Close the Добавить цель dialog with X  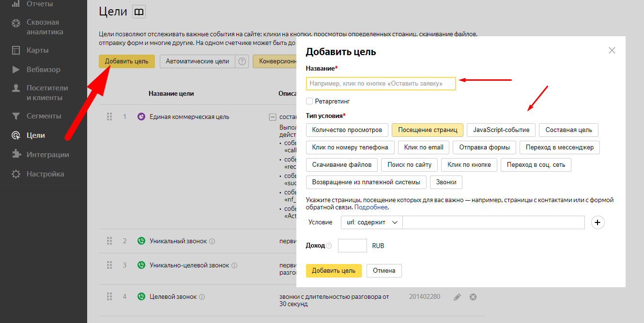pos(612,50)
